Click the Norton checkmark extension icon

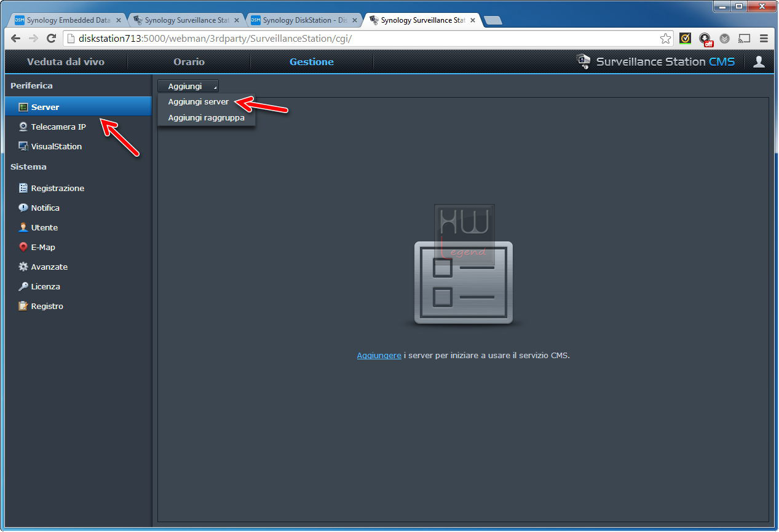tap(685, 39)
